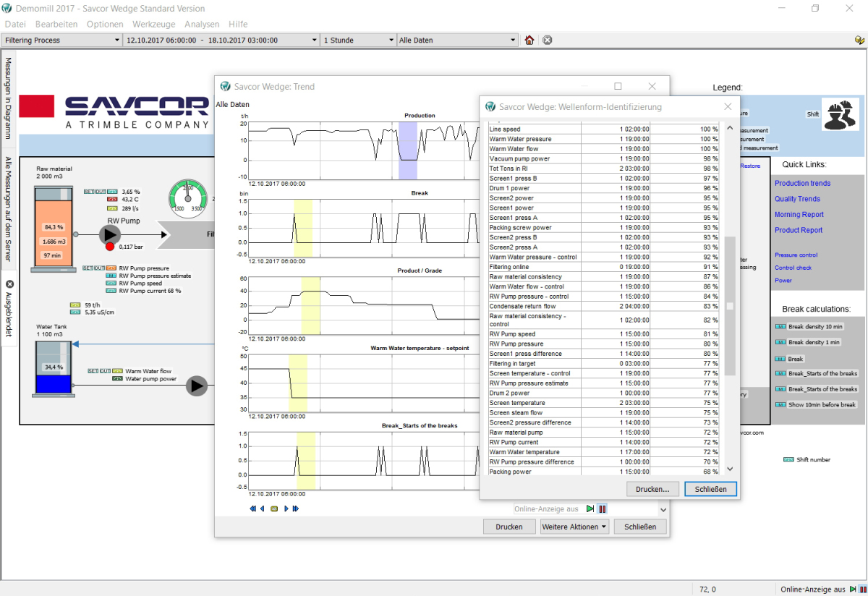Screen dimensions: 868x596
Task: Open the Pressure control link
Action: click(796, 255)
